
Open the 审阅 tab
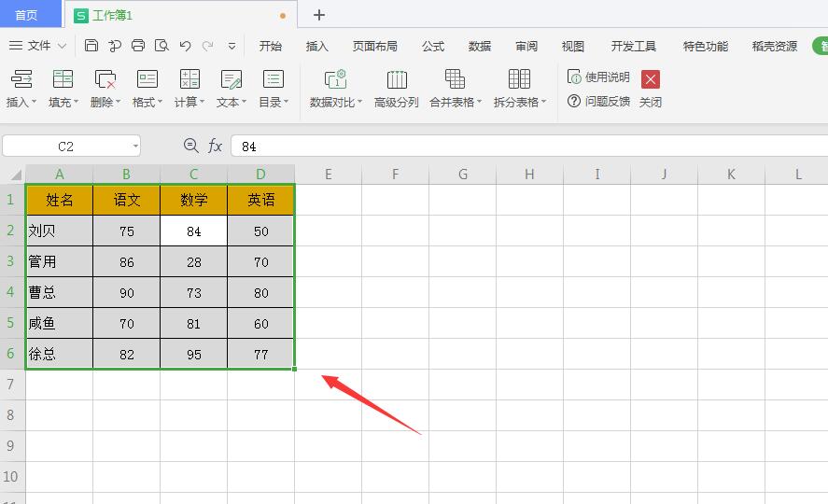pyautogui.click(x=526, y=47)
